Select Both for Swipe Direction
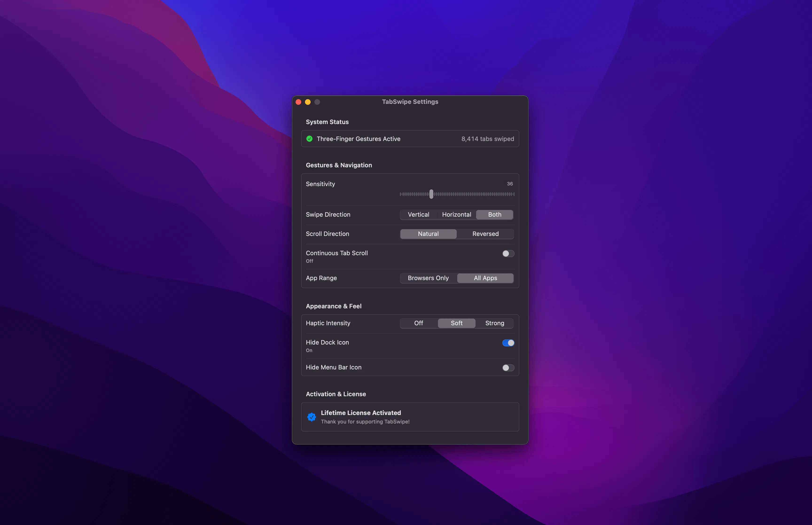This screenshot has height=525, width=812. (x=495, y=215)
